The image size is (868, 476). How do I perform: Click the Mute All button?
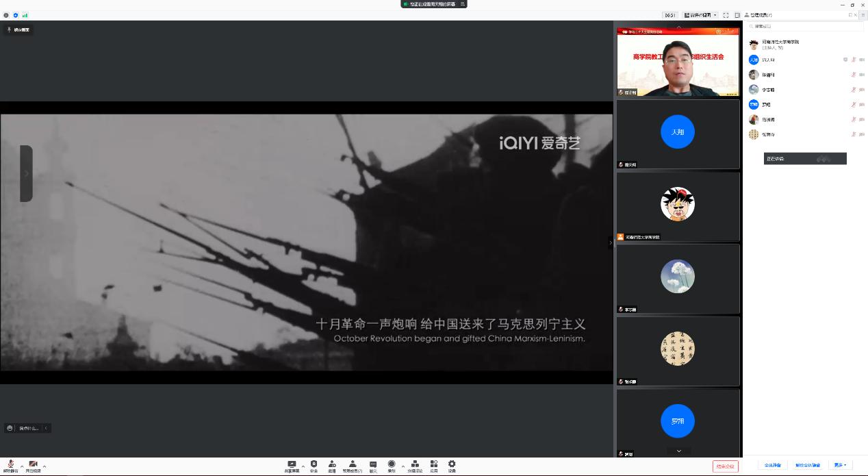(x=772, y=466)
